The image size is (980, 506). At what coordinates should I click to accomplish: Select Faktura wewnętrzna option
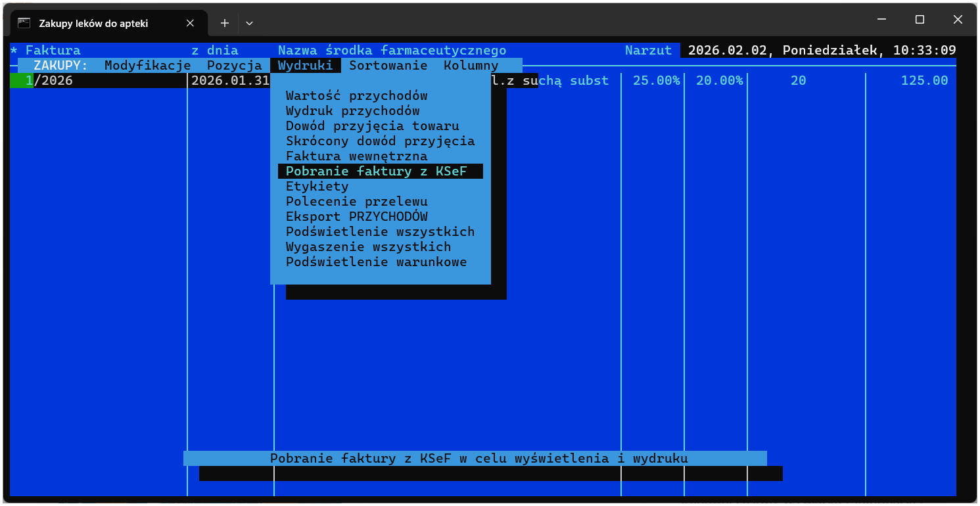[x=357, y=156]
